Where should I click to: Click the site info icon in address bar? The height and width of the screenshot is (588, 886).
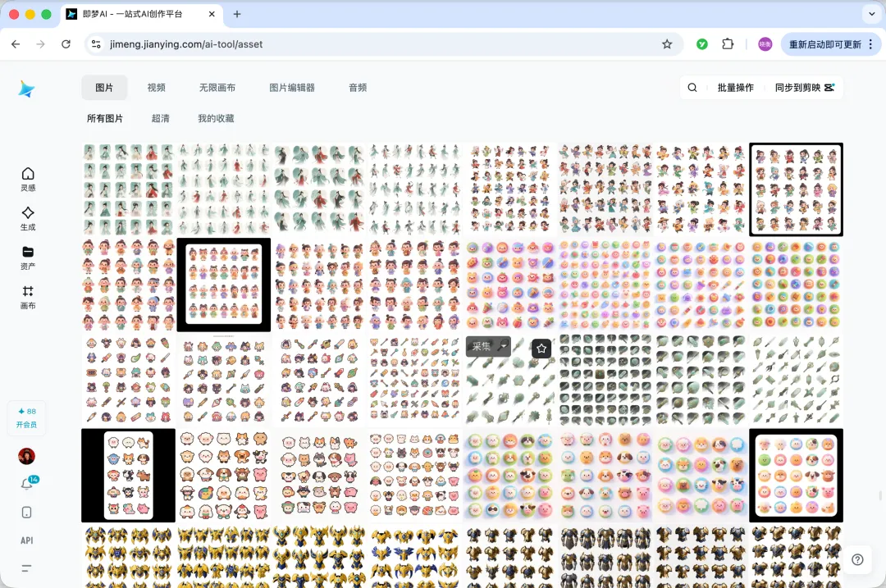pos(96,44)
